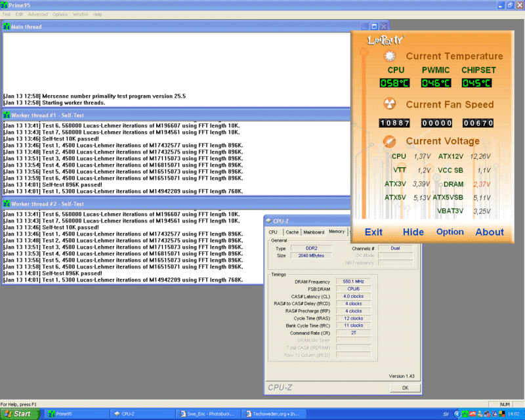Click the fan speed readout 10887
Viewport: 525px width, 420px height.
(395, 123)
